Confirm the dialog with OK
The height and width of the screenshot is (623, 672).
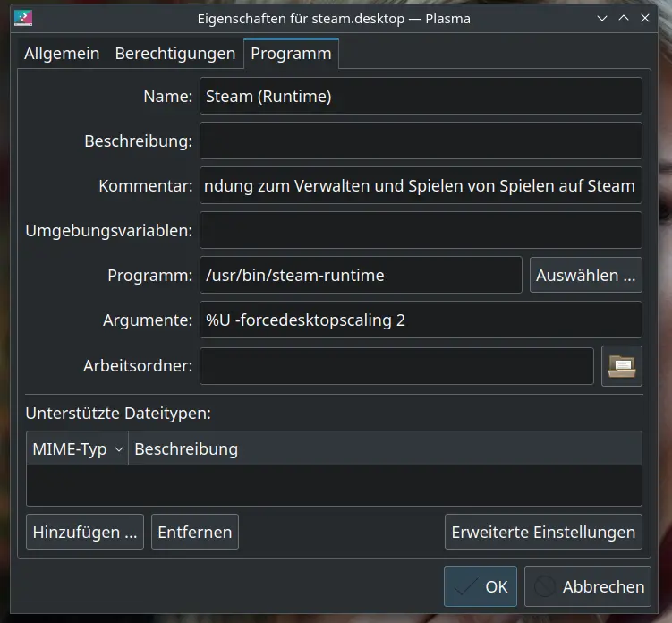pyautogui.click(x=481, y=587)
